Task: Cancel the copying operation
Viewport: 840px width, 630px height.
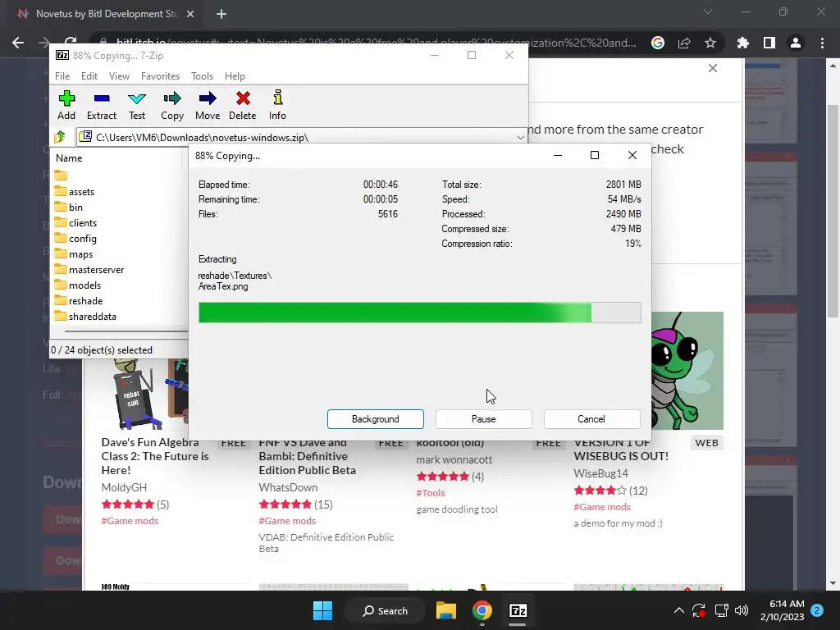Action: click(x=591, y=419)
